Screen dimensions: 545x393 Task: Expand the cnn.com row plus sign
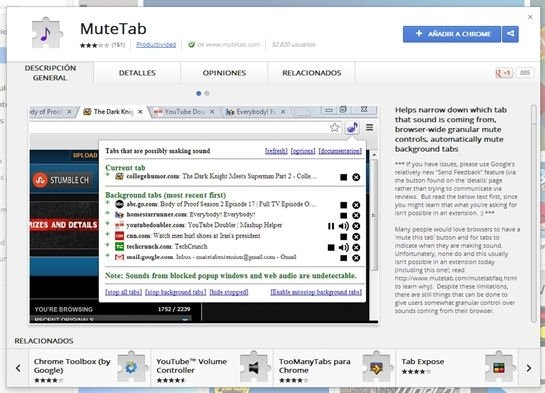coord(108,234)
